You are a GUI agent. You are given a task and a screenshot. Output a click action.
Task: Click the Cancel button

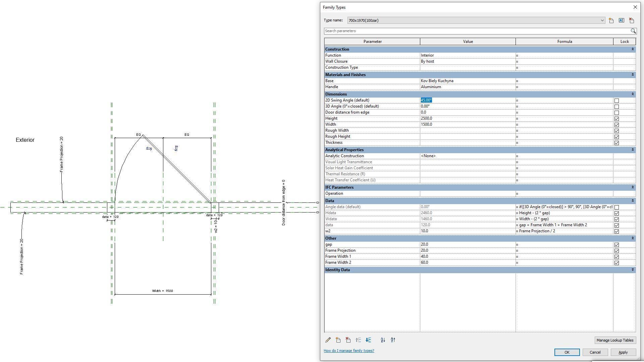pyautogui.click(x=595, y=352)
